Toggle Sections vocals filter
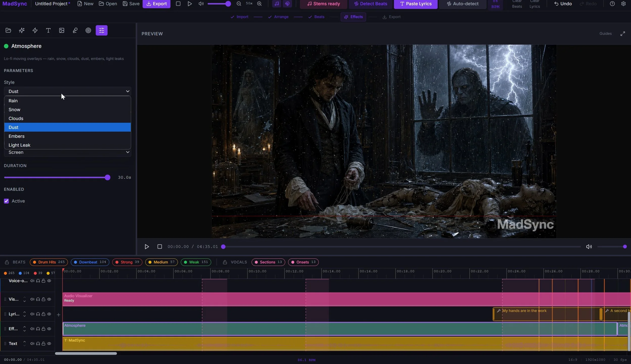Image resolution: width=631 pixels, height=364 pixels. click(x=268, y=262)
